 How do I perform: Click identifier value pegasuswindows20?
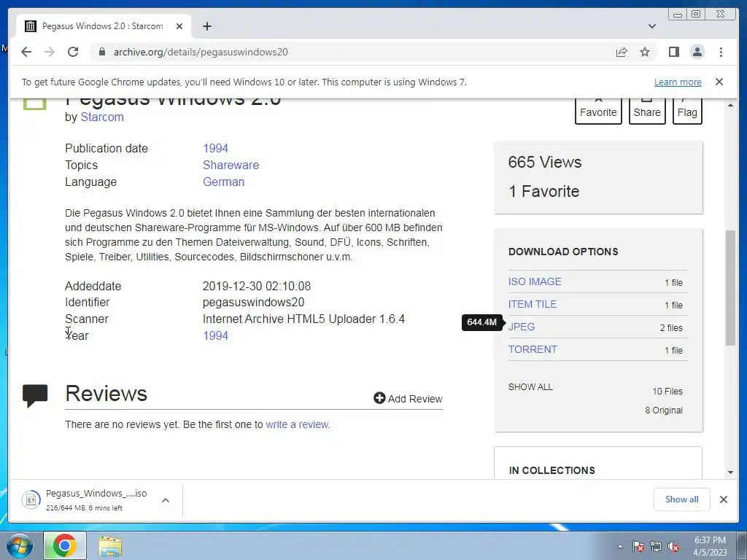point(253,303)
